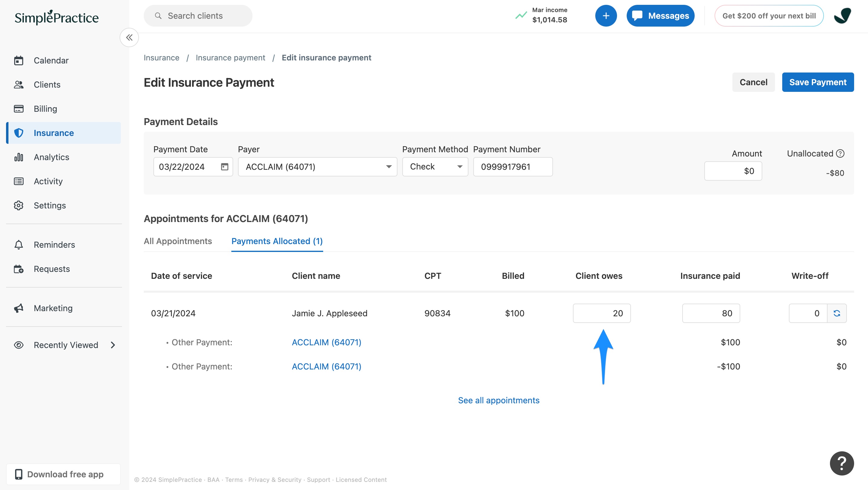Click Insurance payment breadcrumb link
This screenshot has width=868, height=490.
click(230, 58)
